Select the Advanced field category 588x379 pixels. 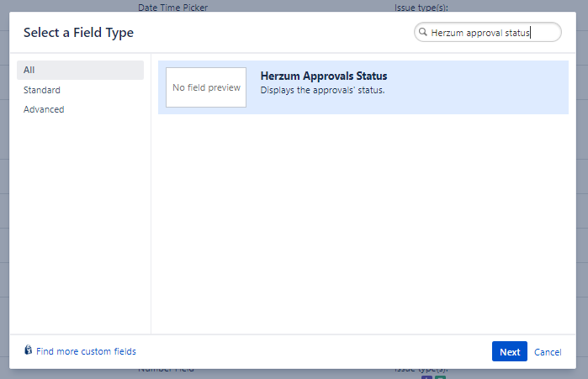[44, 109]
